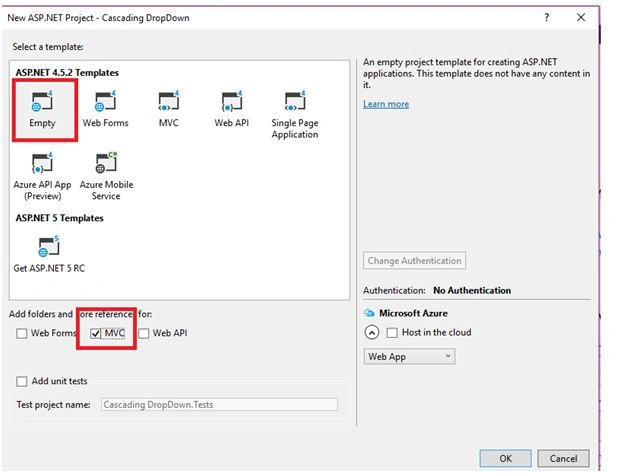Click the Microsoft Azure cloud icon
Viewport: 628px width, 473px height.
(369, 313)
